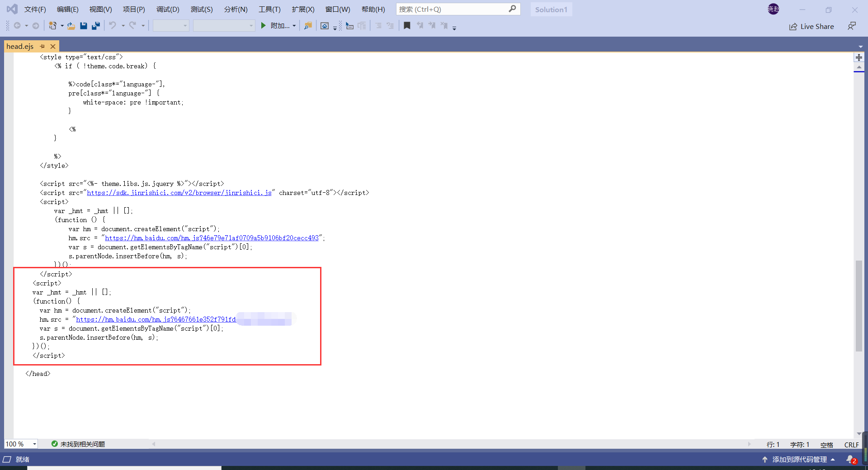Screen dimensions: 868x470
Task: Open the Undo history dropdown arrow
Action: pyautogui.click(x=123, y=26)
